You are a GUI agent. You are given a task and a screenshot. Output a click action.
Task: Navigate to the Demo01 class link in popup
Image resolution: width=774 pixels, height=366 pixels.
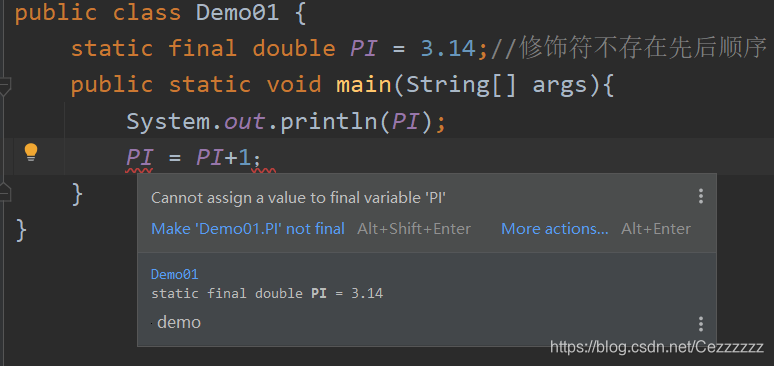[x=175, y=275]
